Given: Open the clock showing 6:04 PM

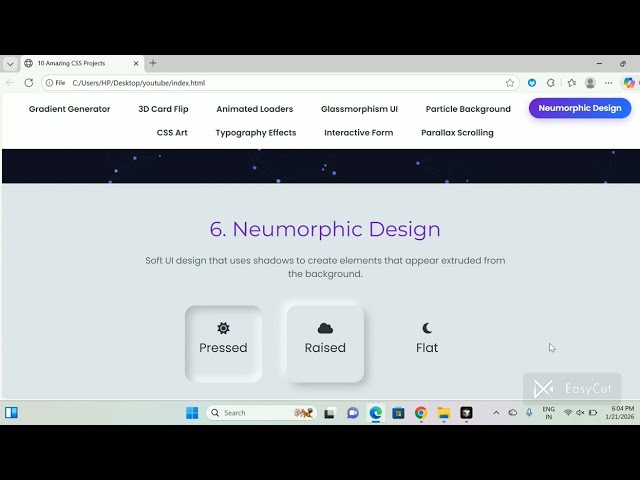Looking at the screenshot, I should click(620, 413).
